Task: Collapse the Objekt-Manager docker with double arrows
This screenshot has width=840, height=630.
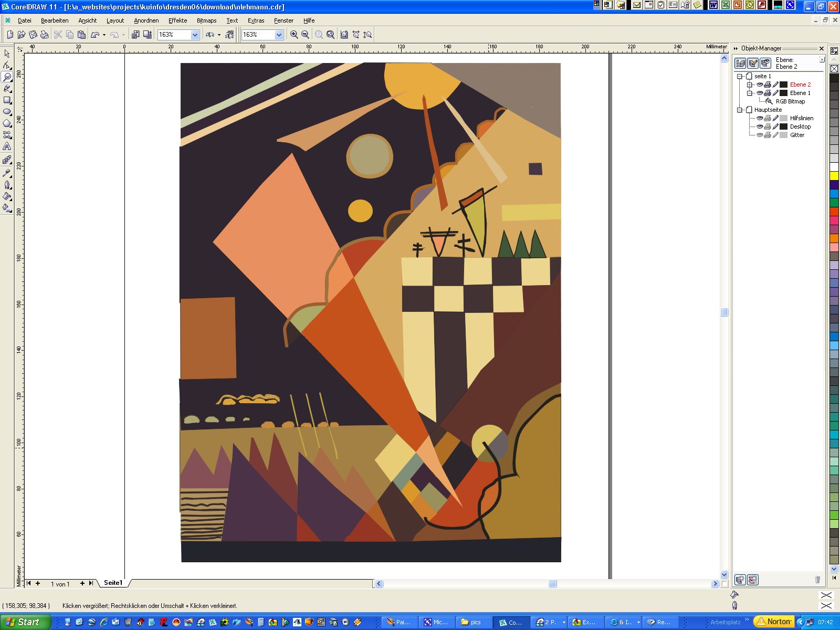Action: coord(736,48)
